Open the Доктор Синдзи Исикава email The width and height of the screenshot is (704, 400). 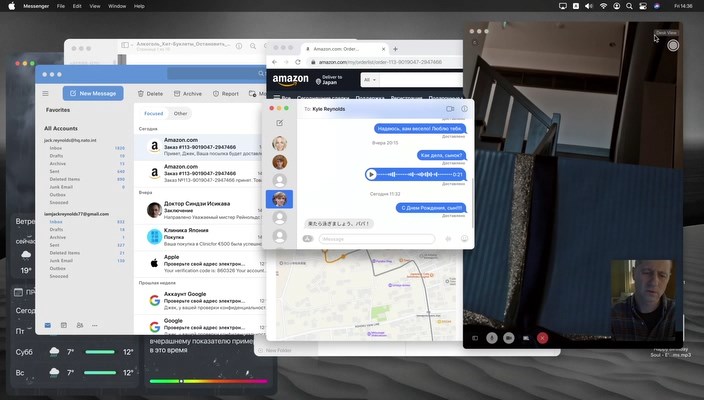200,210
